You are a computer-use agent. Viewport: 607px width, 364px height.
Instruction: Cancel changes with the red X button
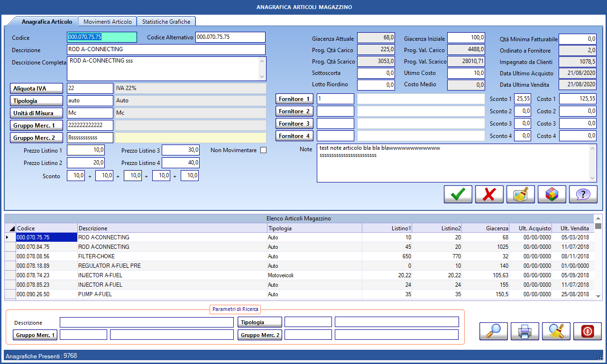[489, 194]
